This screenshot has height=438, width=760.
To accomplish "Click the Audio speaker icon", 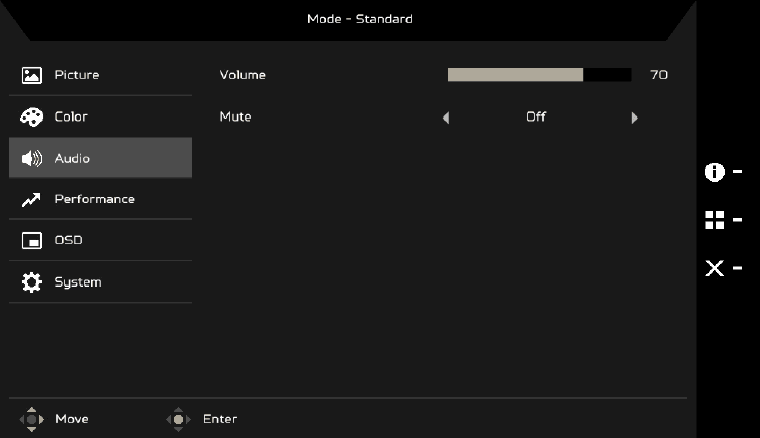I will [x=32, y=158].
